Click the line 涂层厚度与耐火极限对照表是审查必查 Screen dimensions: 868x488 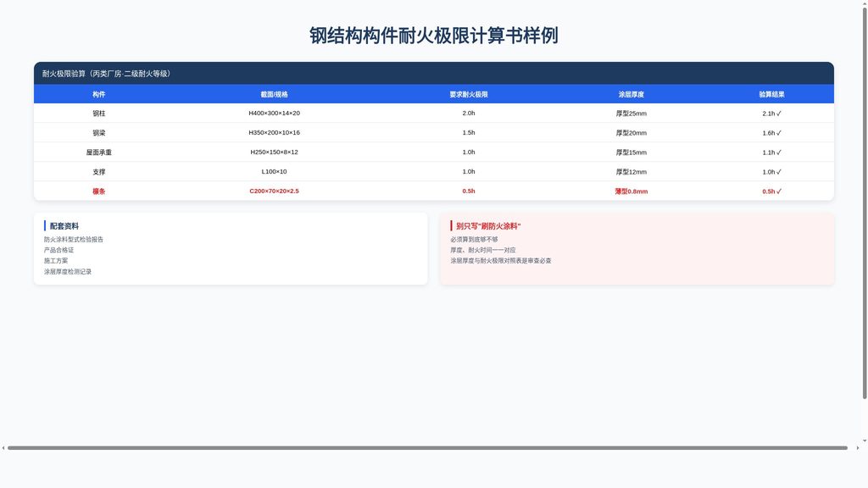click(500, 261)
